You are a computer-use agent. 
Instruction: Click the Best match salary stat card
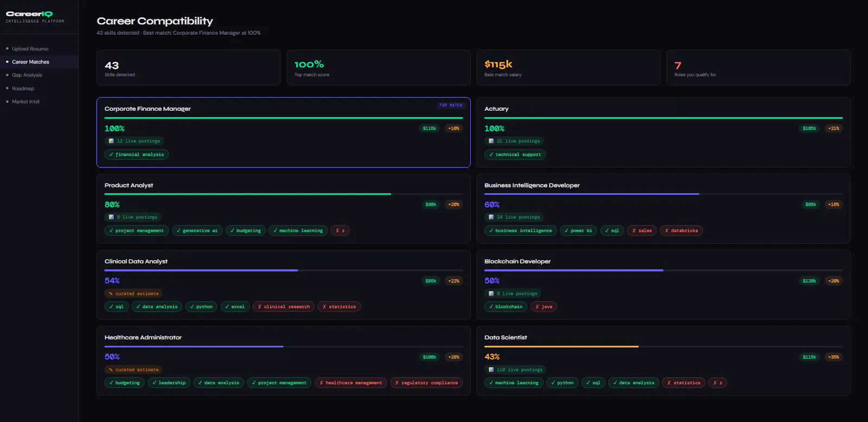568,68
